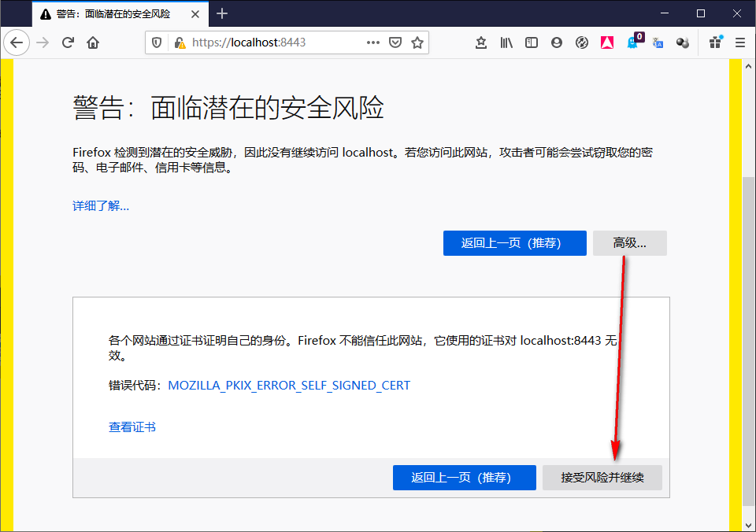Click the forward navigation arrow

(x=43, y=42)
